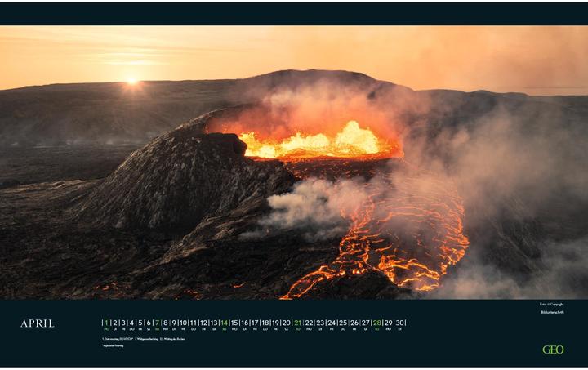Select date 29 in the calendar strip
Image resolution: width=588 pixels, height=370 pixels.
388,323
